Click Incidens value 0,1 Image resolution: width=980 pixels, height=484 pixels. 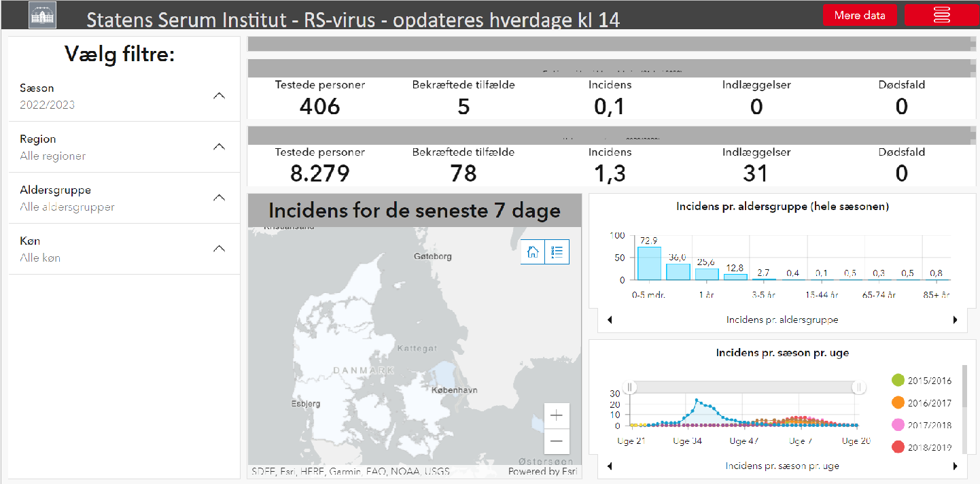coord(610,106)
